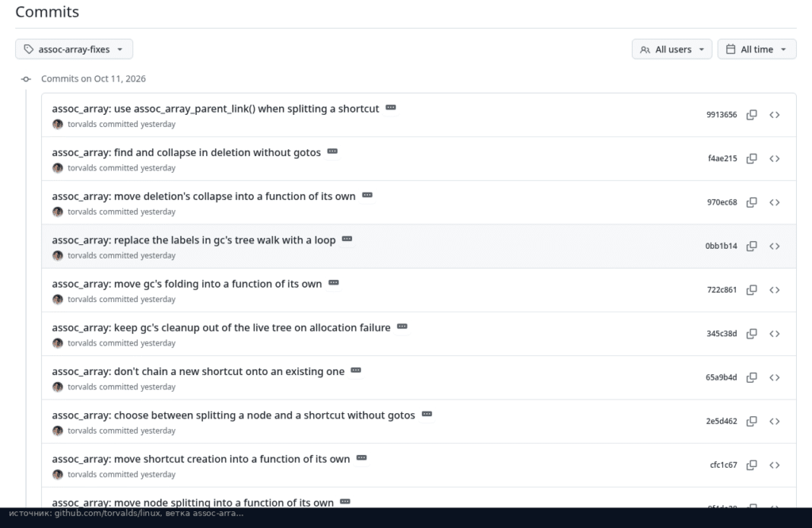This screenshot has height=528, width=812.
Task: Open the All time date filter
Action: [x=756, y=49]
